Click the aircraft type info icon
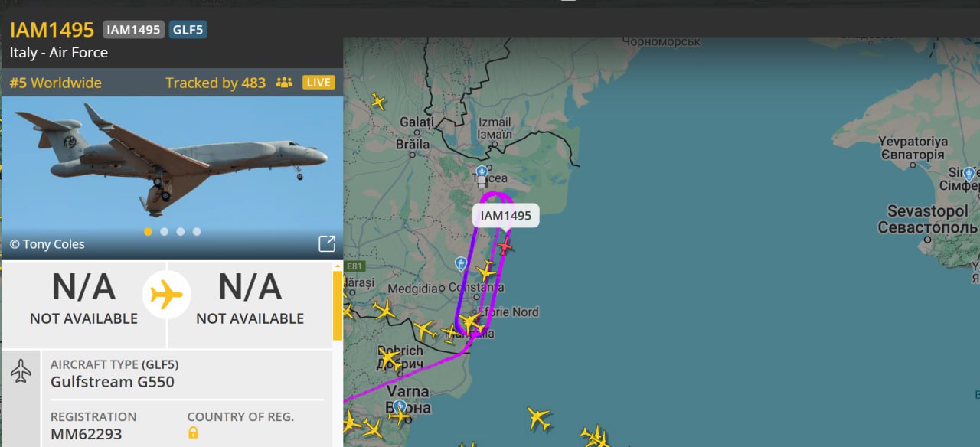Screen dimensions: 980x447 click(x=21, y=372)
